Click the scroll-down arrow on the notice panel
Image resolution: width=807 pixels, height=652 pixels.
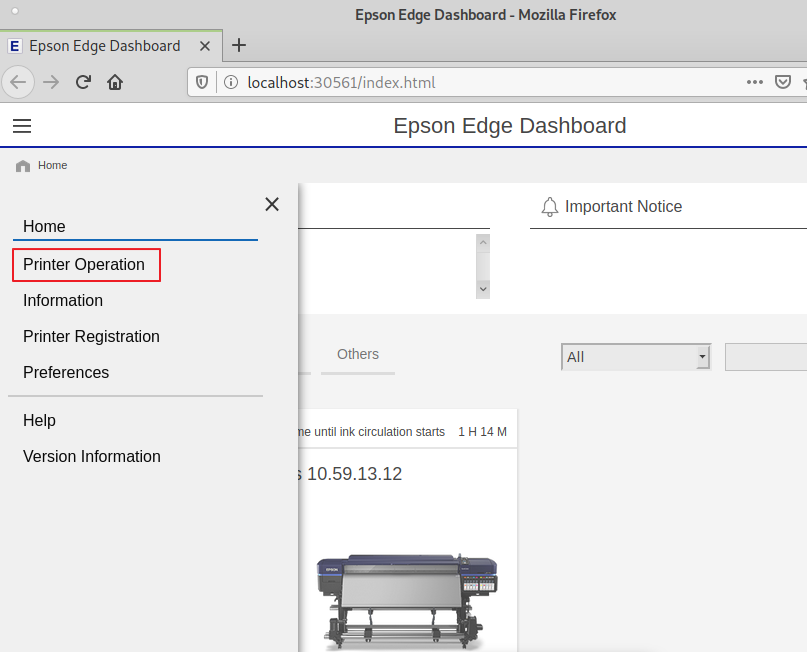(x=483, y=289)
